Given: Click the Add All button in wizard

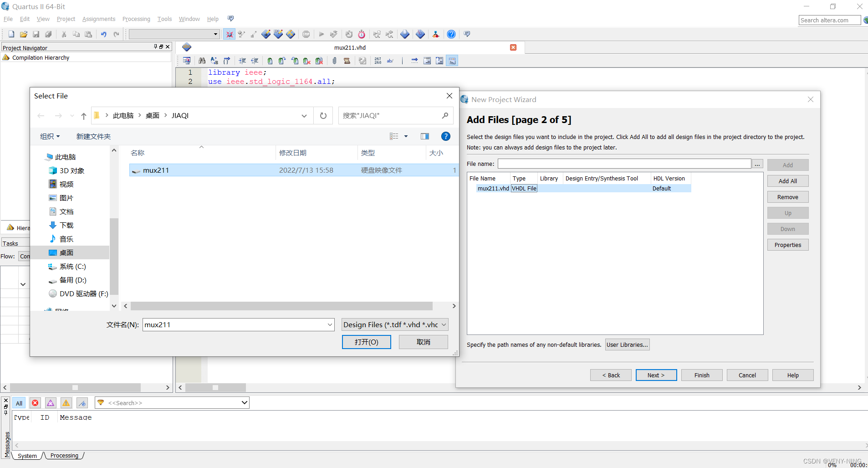Looking at the screenshot, I should click(788, 181).
